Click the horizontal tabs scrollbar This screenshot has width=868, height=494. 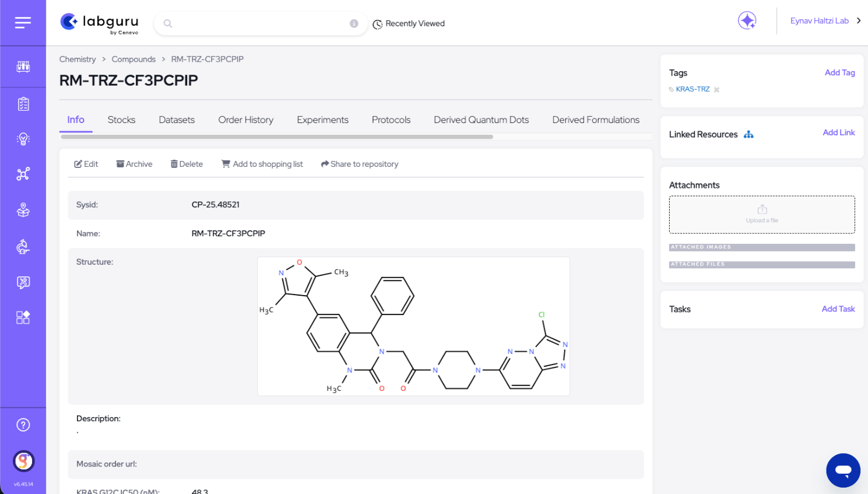pyautogui.click(x=277, y=137)
